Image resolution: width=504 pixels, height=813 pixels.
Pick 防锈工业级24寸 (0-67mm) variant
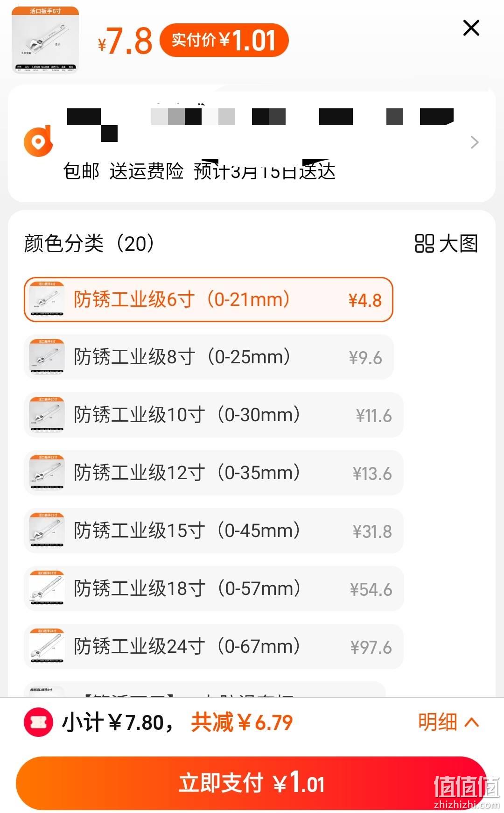pos(214,647)
